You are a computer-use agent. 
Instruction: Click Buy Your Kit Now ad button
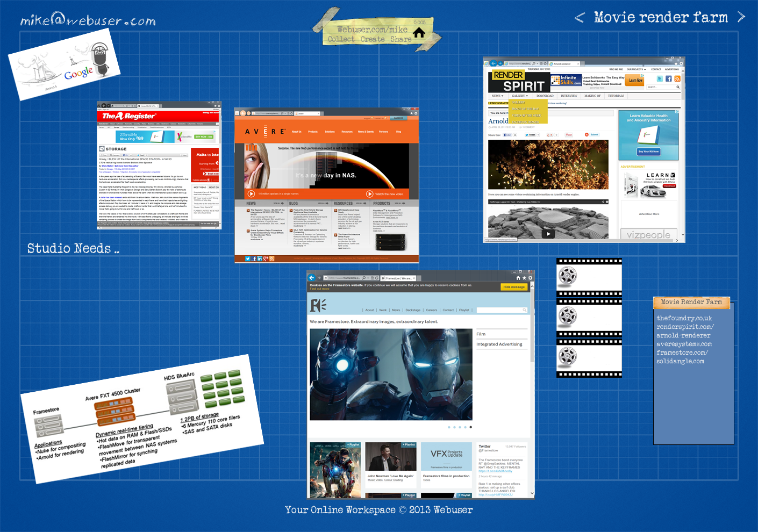coord(648,152)
